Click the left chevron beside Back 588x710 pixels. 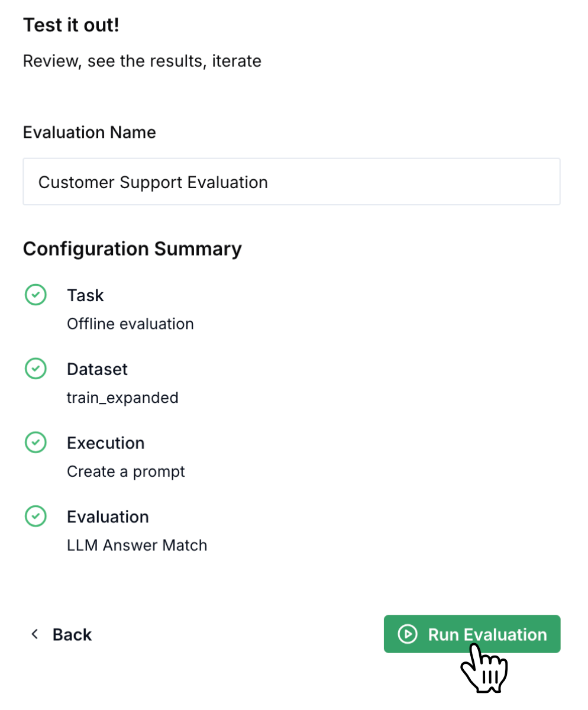(x=35, y=634)
